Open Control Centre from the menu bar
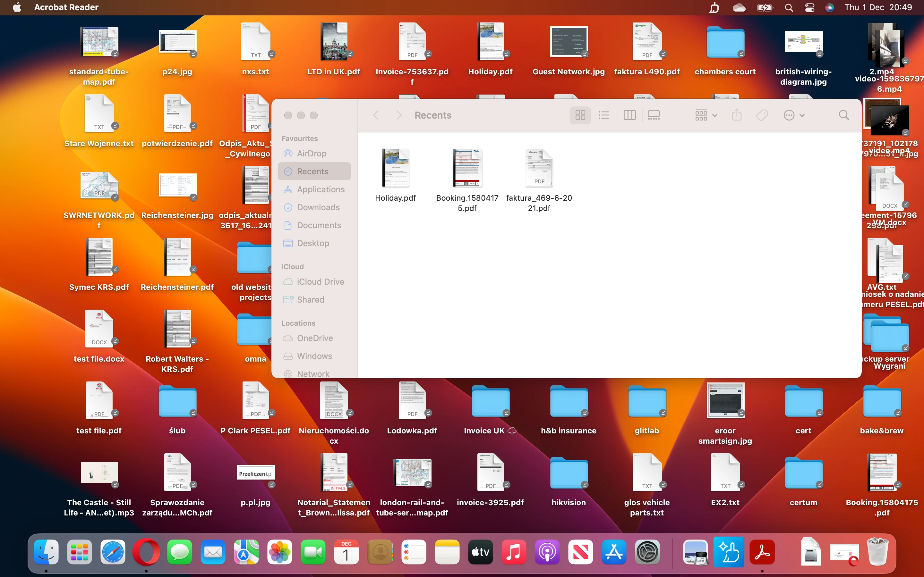924x577 pixels. click(x=809, y=7)
